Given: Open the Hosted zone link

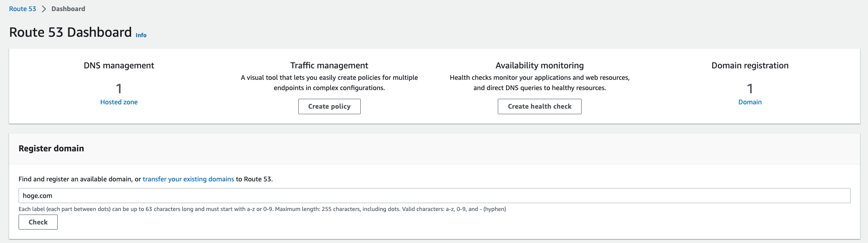Looking at the screenshot, I should click(119, 102).
